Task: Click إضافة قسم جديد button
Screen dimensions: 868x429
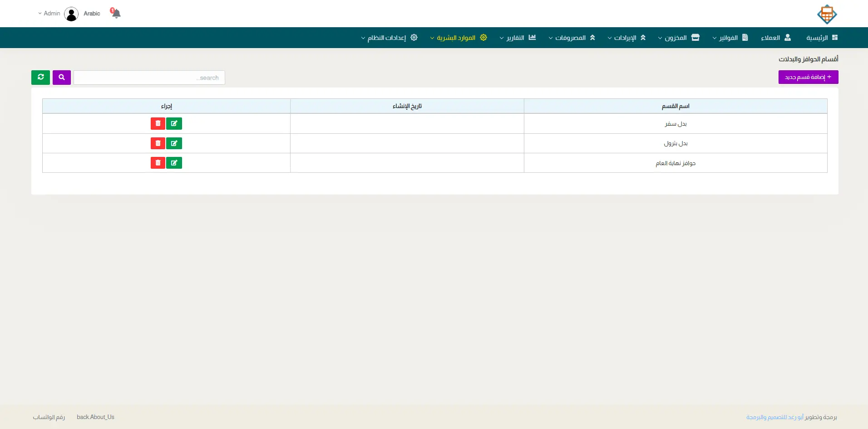Action: pyautogui.click(x=808, y=77)
